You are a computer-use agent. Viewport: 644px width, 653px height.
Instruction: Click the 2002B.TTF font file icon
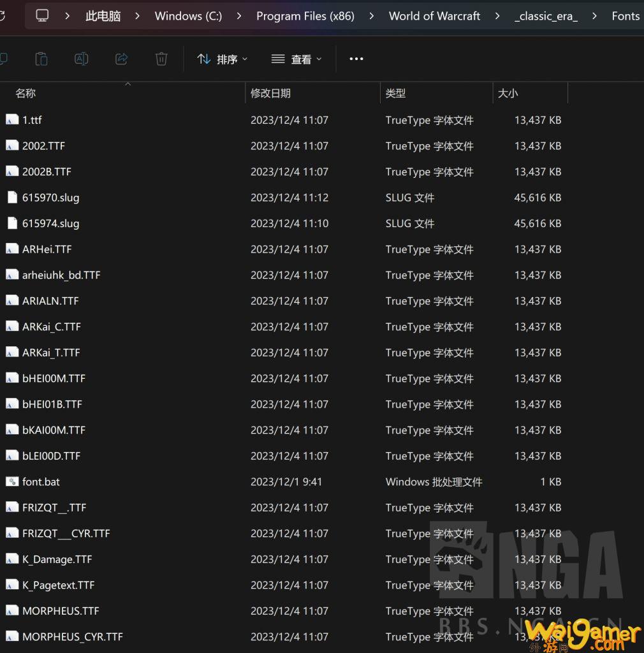coord(12,172)
